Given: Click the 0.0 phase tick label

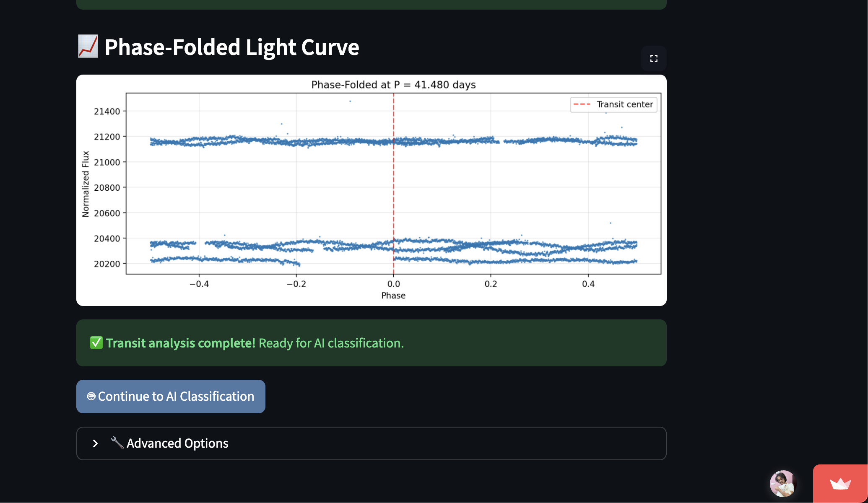Looking at the screenshot, I should [x=393, y=284].
